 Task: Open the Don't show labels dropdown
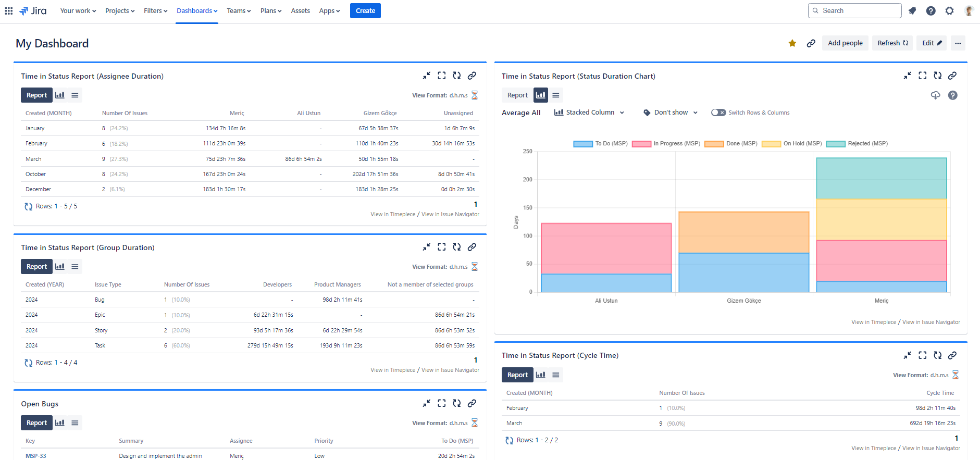[671, 113]
